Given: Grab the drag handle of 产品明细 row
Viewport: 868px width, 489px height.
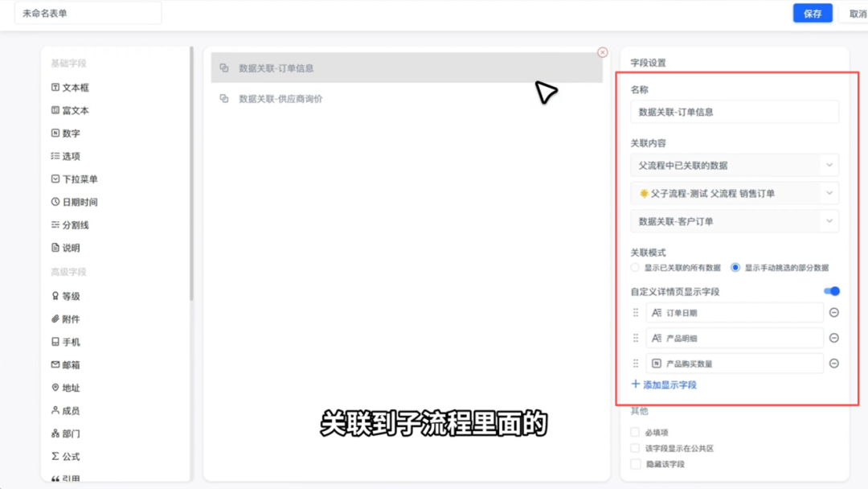Looking at the screenshot, I should (x=636, y=338).
